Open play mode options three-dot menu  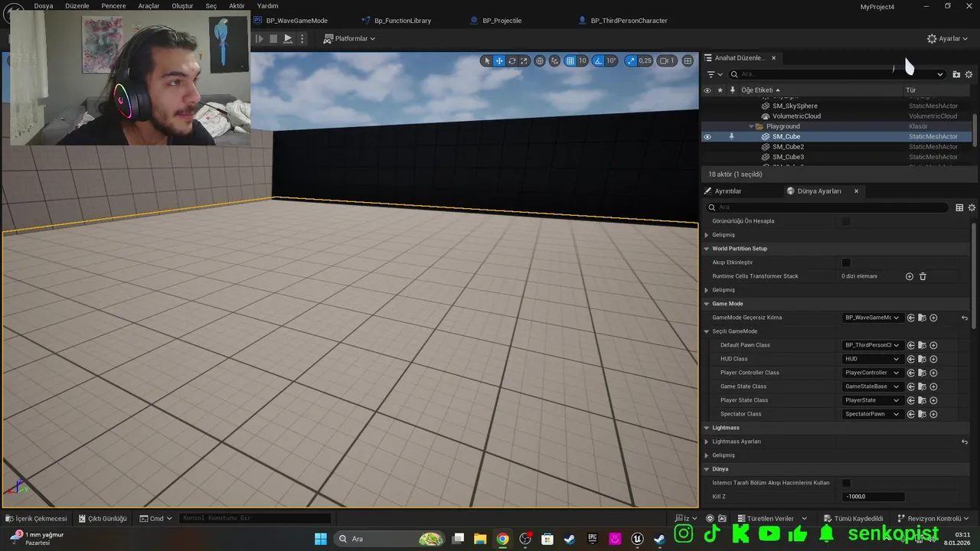coord(302,38)
